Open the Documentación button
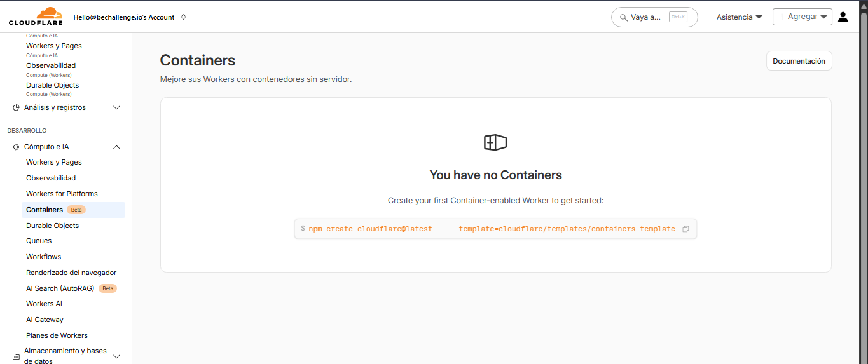Viewport: 868px width, 364px height. [x=799, y=61]
